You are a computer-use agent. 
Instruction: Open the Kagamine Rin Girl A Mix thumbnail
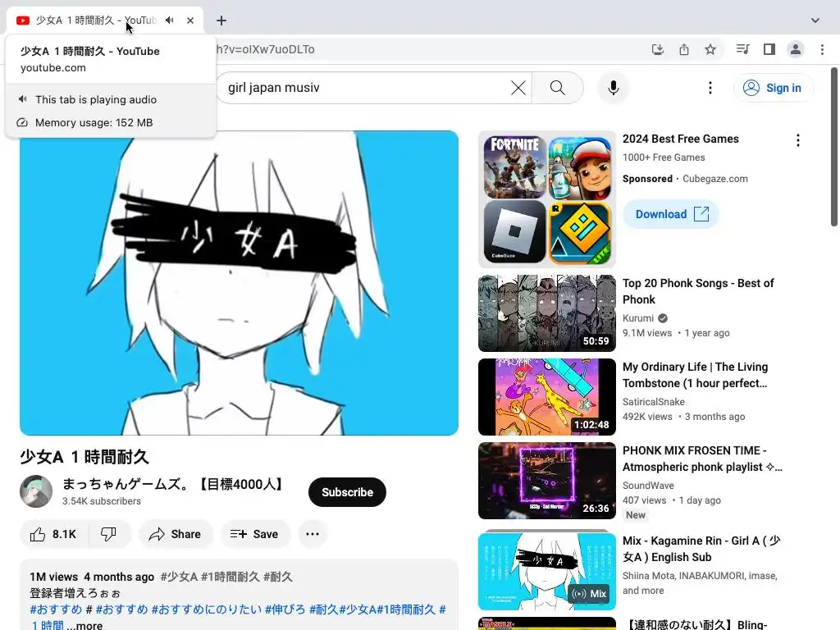coord(547,571)
